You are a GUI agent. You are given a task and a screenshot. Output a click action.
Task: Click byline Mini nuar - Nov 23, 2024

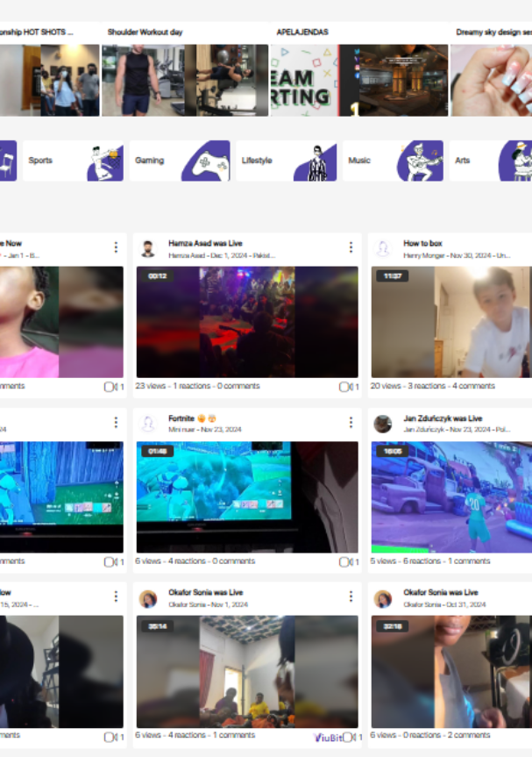click(x=204, y=430)
